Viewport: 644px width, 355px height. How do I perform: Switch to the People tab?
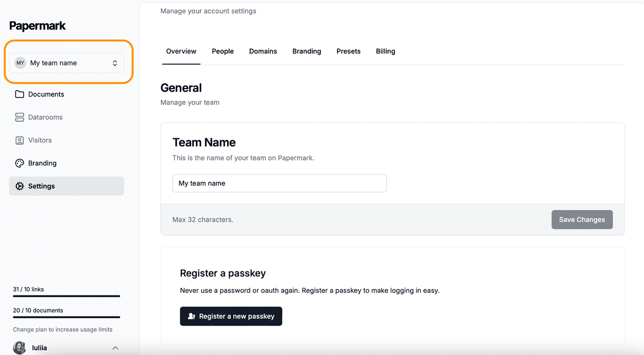tap(223, 51)
